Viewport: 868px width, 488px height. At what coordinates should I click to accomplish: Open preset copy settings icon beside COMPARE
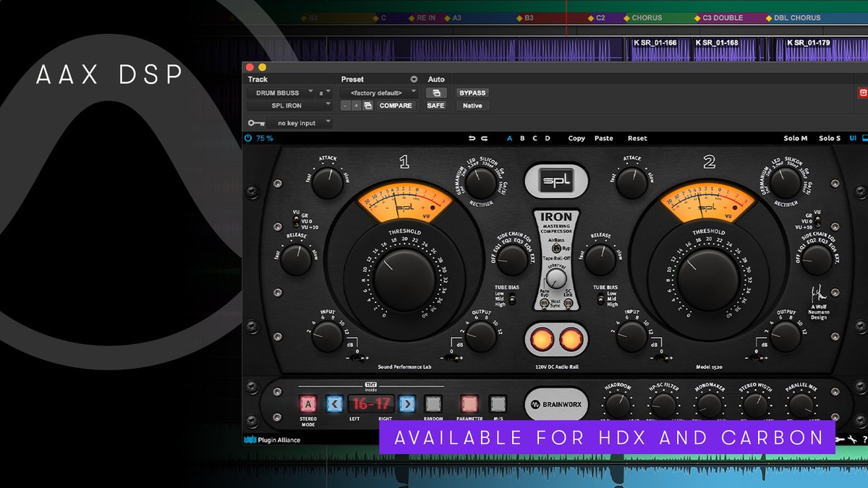click(367, 106)
